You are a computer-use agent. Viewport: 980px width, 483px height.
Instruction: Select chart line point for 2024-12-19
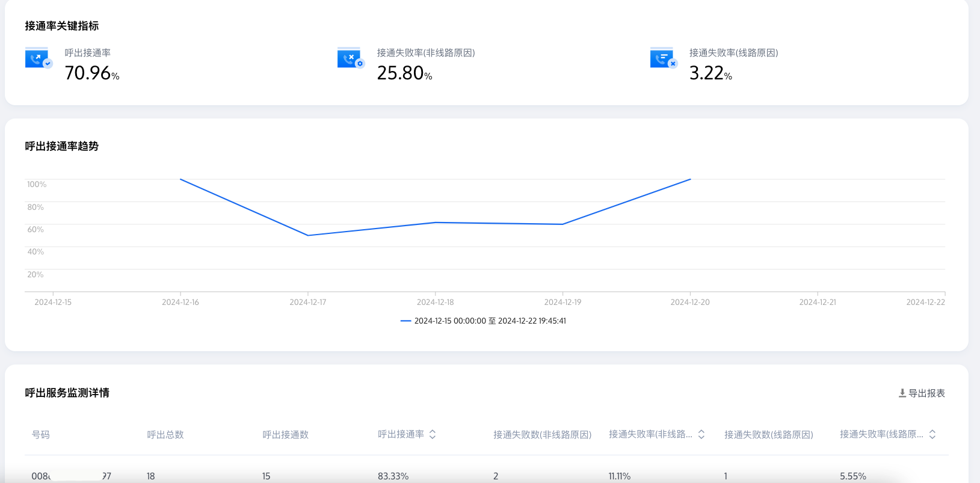562,224
